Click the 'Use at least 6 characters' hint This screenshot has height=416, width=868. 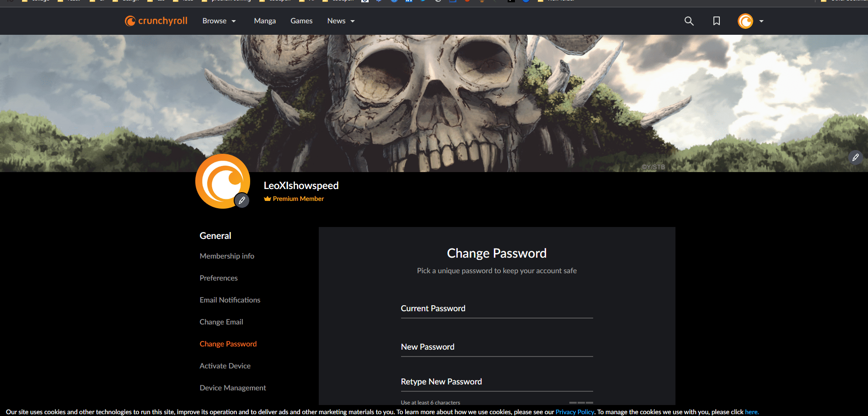click(430, 403)
